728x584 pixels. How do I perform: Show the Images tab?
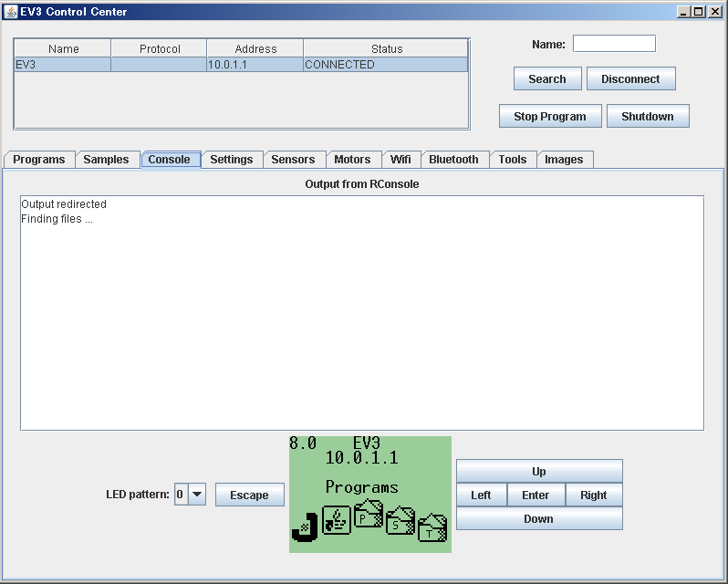pos(564,160)
